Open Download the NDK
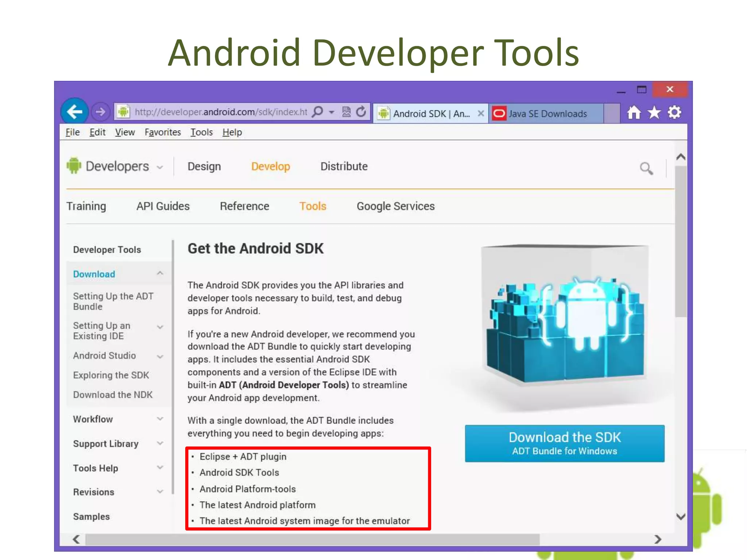Image resolution: width=747 pixels, height=560 pixels. pos(113,395)
